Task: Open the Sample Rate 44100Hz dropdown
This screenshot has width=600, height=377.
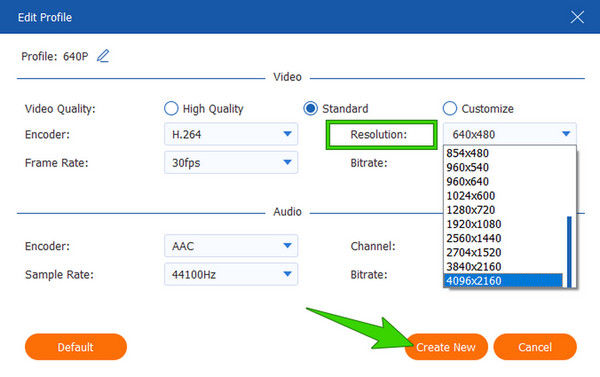Action: pos(231,274)
